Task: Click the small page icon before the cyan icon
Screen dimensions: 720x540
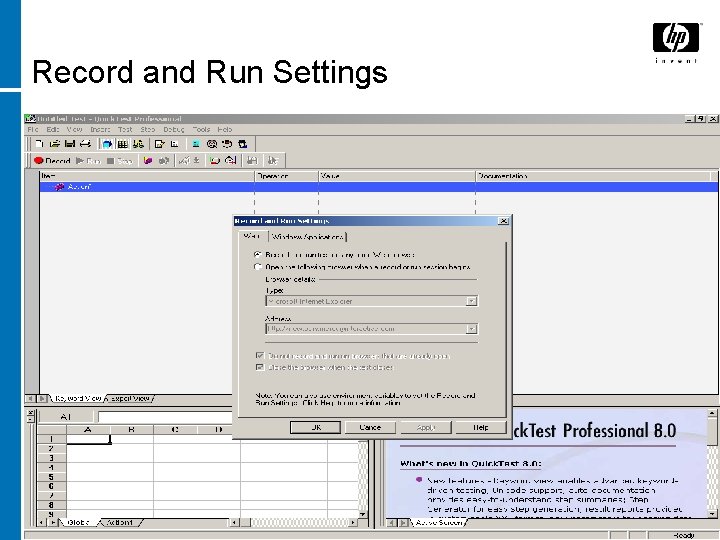Action: click(174, 144)
